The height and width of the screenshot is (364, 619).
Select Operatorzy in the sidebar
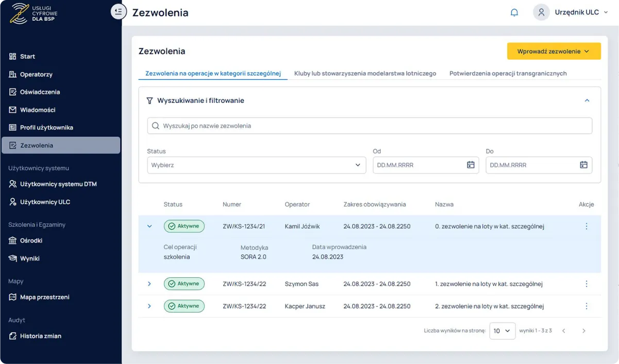pos(36,74)
